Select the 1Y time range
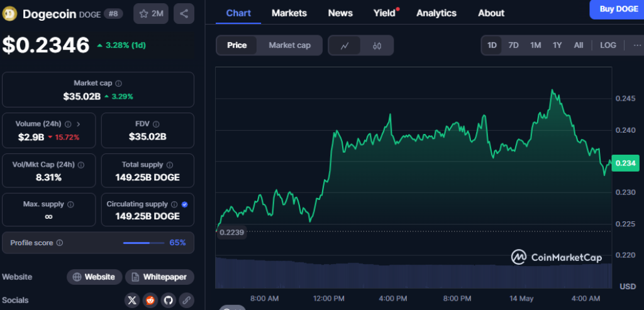Viewport: 644px width, 310px height. (557, 45)
